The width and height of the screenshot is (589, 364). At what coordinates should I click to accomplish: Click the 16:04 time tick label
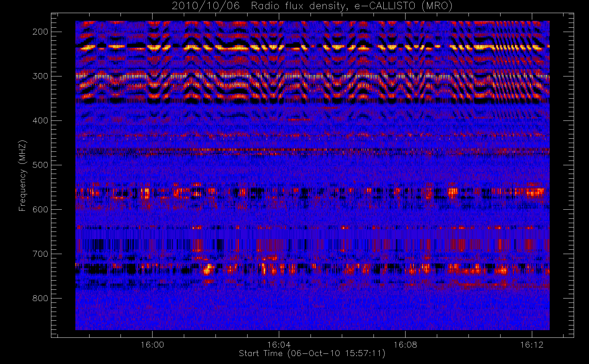[x=279, y=345]
